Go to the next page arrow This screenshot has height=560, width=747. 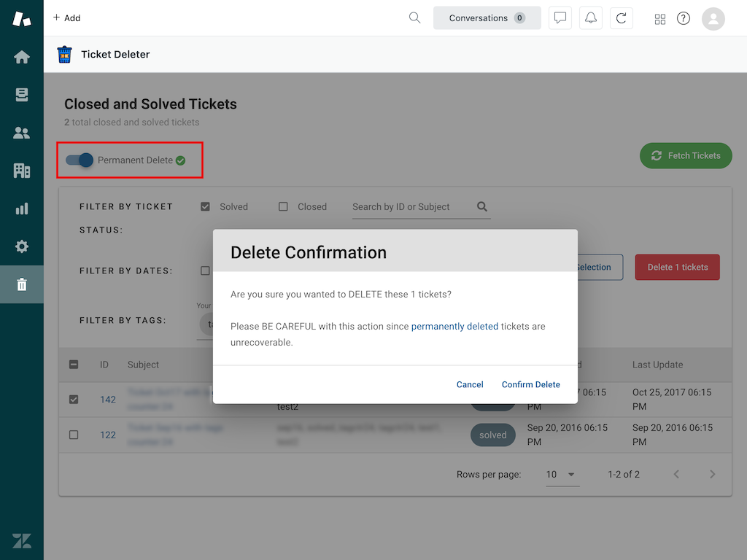tap(712, 474)
